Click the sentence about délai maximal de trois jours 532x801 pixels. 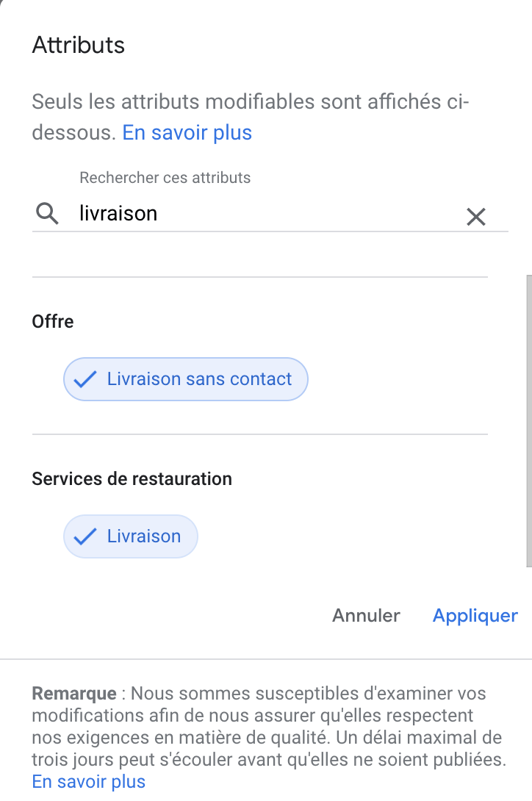tap(269, 748)
